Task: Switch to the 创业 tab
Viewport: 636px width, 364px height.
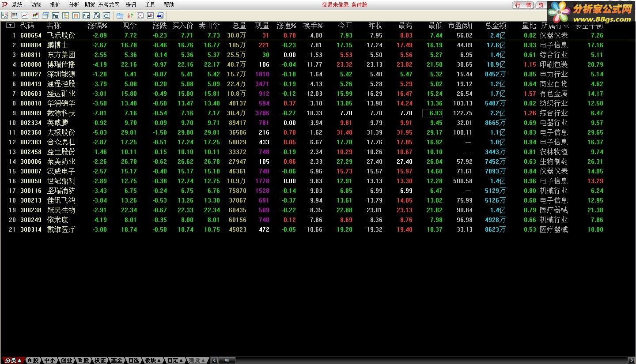Action: 67,360
